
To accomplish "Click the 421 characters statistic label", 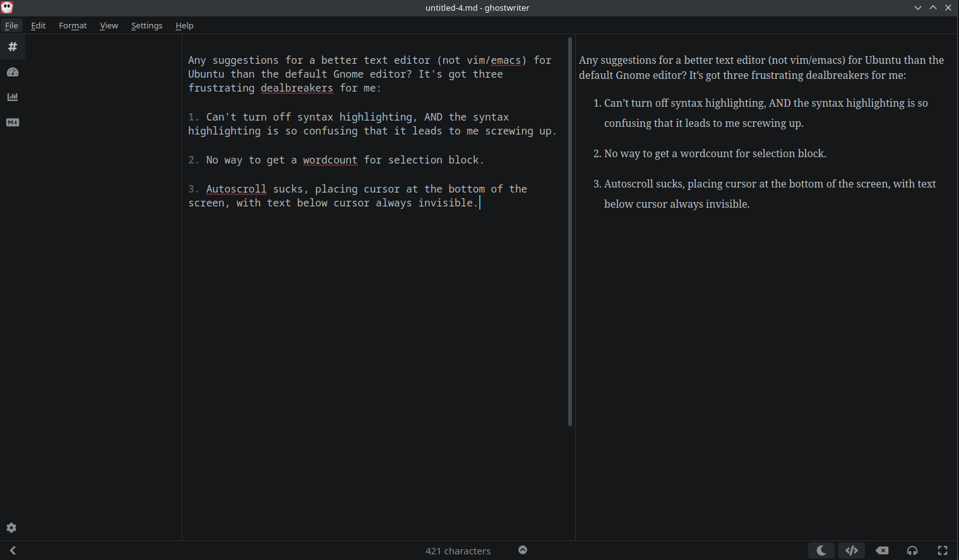I will [458, 551].
